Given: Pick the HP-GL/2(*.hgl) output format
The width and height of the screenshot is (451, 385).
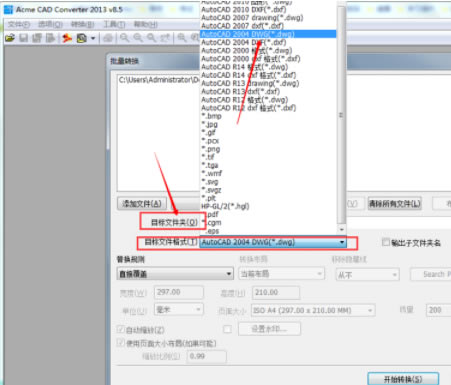Looking at the screenshot, I should click(x=268, y=206).
